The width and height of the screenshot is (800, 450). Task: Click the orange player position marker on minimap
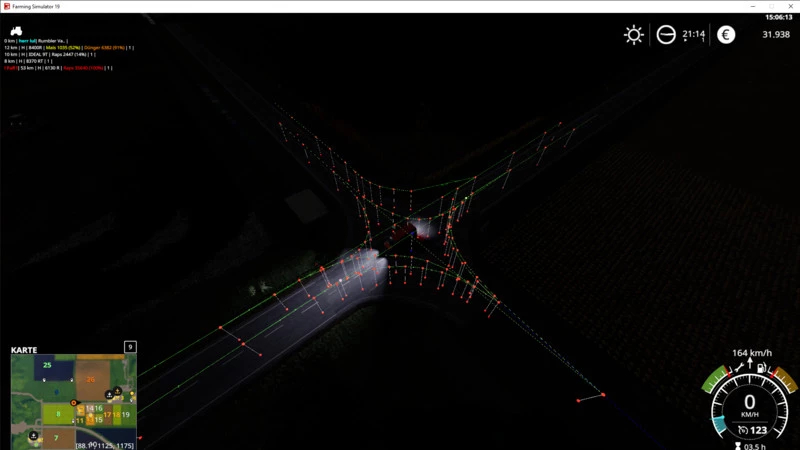pos(75,402)
